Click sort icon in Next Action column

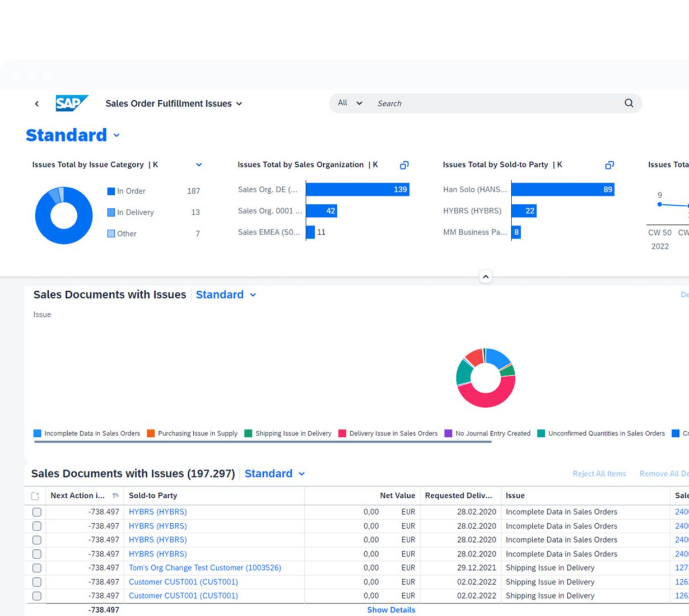click(115, 496)
